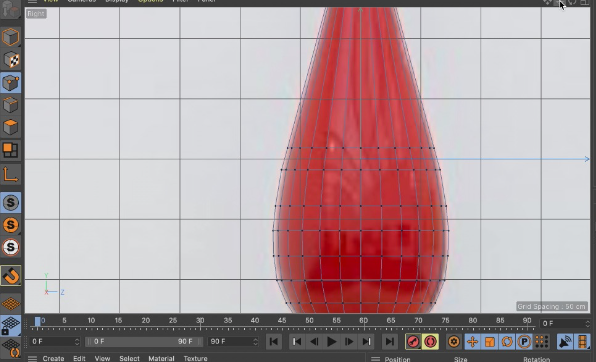The width and height of the screenshot is (596, 362).
Task: Toggle Position keyframe recording icon
Action: tap(472, 341)
